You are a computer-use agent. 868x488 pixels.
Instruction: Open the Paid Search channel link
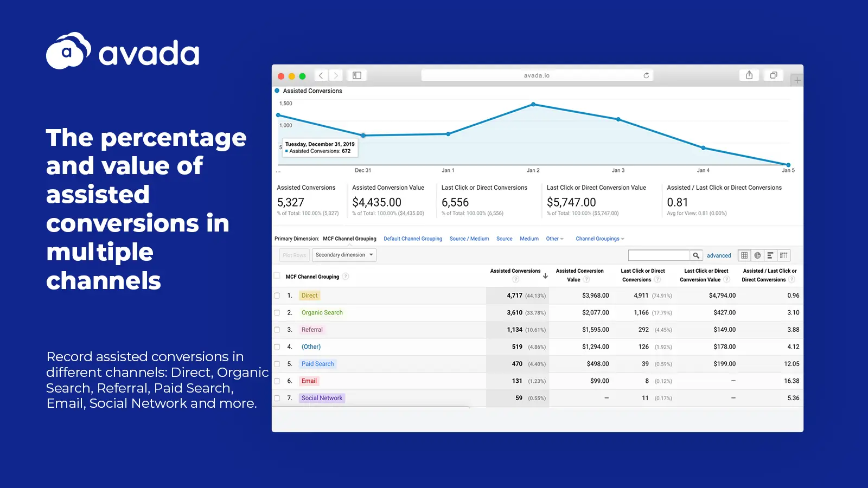(x=318, y=364)
